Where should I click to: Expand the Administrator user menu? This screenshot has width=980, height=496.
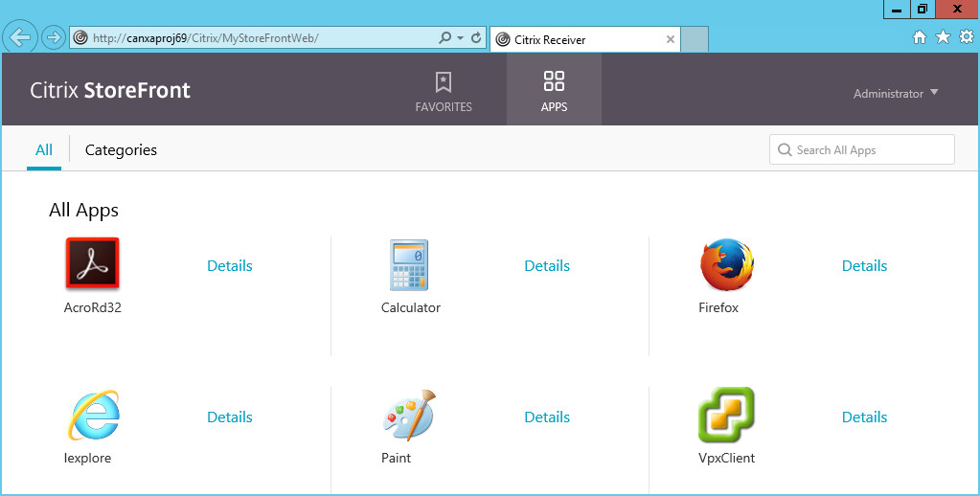point(896,94)
